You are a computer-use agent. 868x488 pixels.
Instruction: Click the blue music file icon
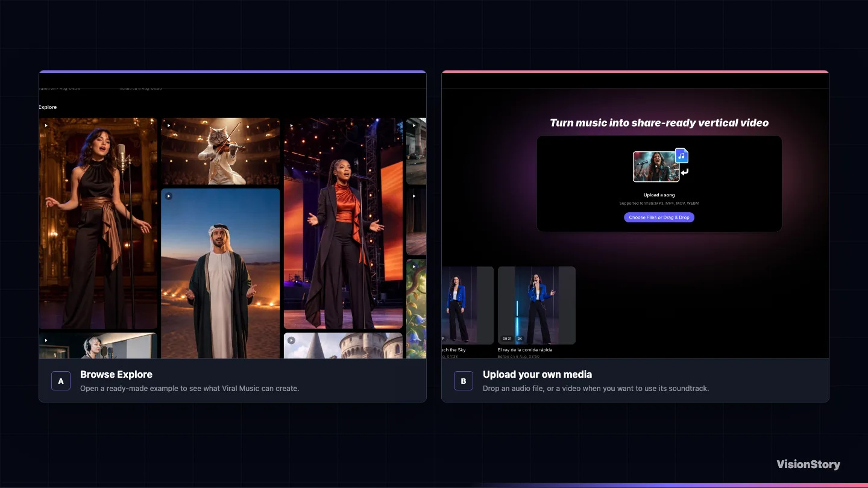click(682, 155)
